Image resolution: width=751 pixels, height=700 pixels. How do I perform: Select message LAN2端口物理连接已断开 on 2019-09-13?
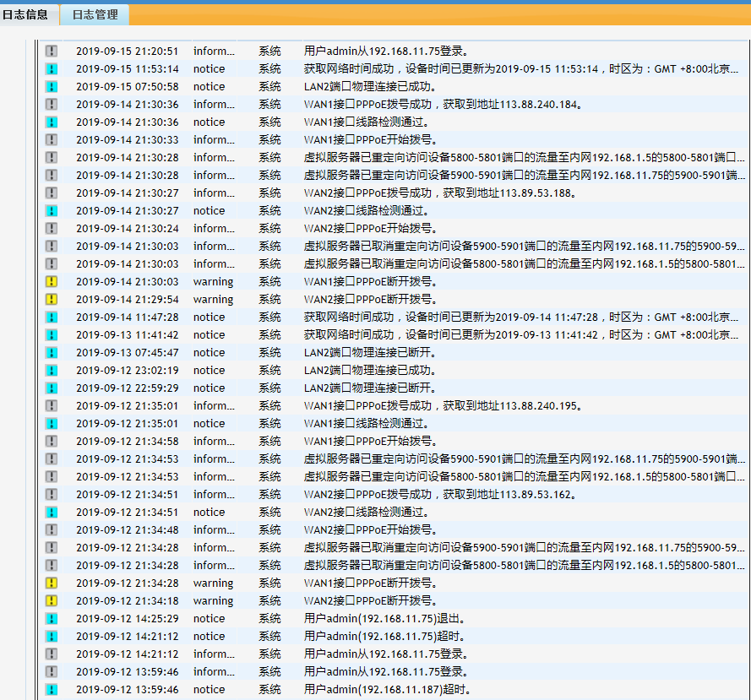[x=370, y=352]
